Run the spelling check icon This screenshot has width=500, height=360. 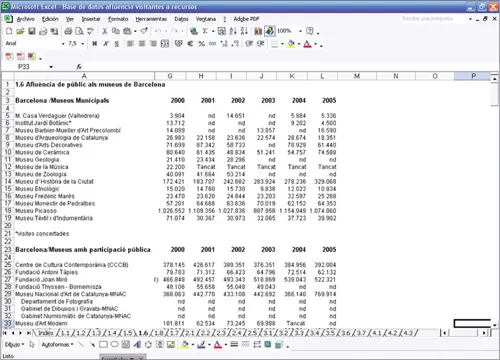tap(90, 31)
